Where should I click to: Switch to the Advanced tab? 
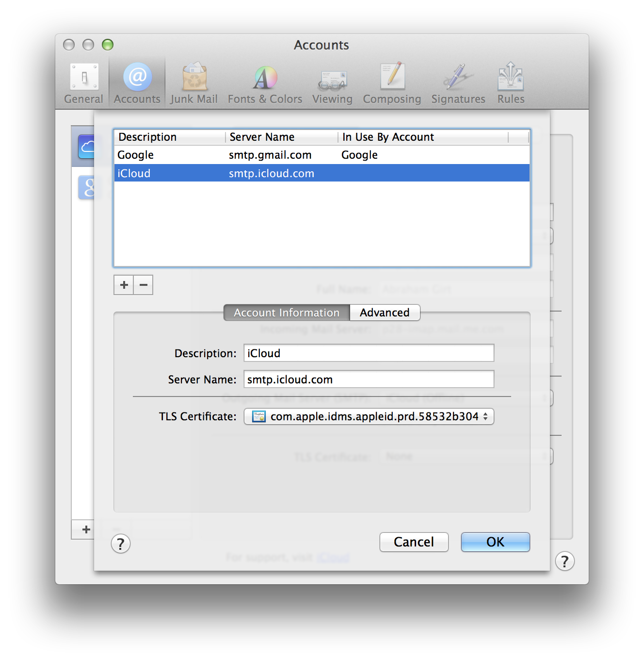coord(385,313)
